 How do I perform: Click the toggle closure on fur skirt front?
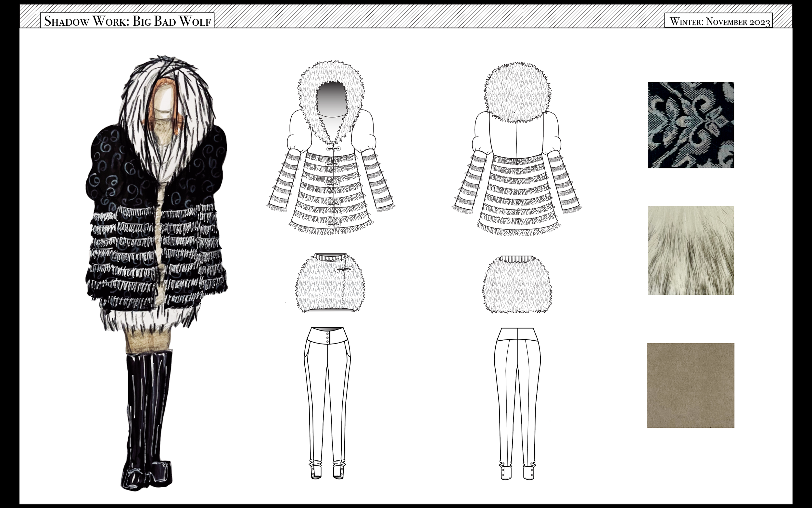[344, 269]
